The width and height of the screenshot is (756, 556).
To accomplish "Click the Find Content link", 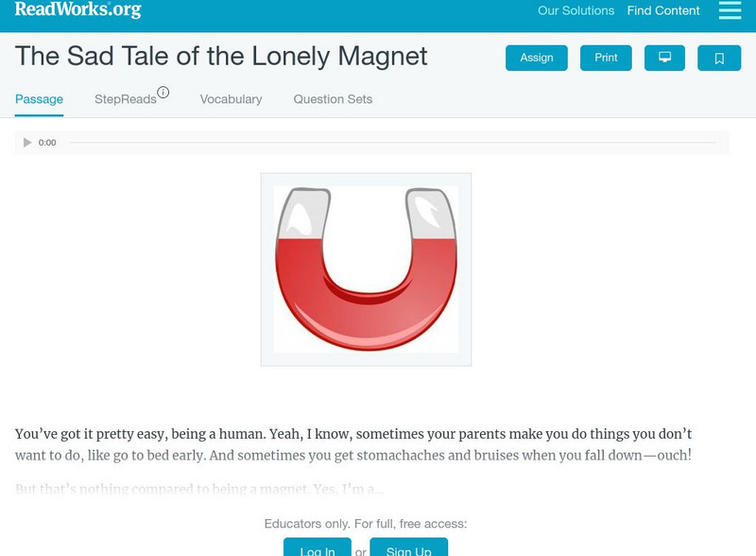I will coord(663,10).
